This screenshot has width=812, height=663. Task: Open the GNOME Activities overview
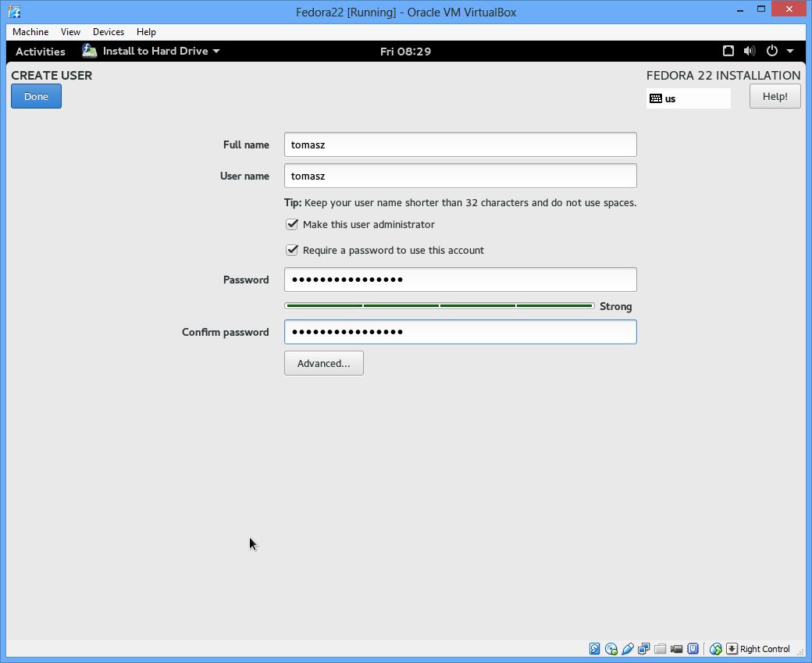41,52
